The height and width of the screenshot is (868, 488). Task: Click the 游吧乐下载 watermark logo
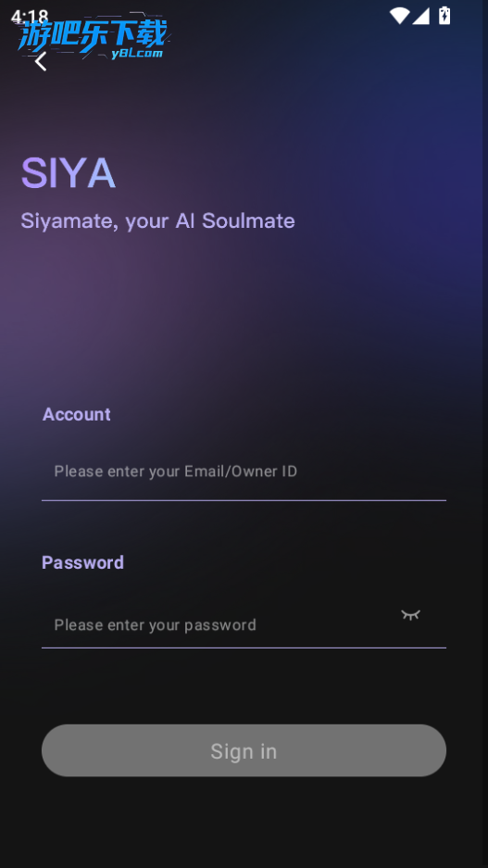(92, 36)
